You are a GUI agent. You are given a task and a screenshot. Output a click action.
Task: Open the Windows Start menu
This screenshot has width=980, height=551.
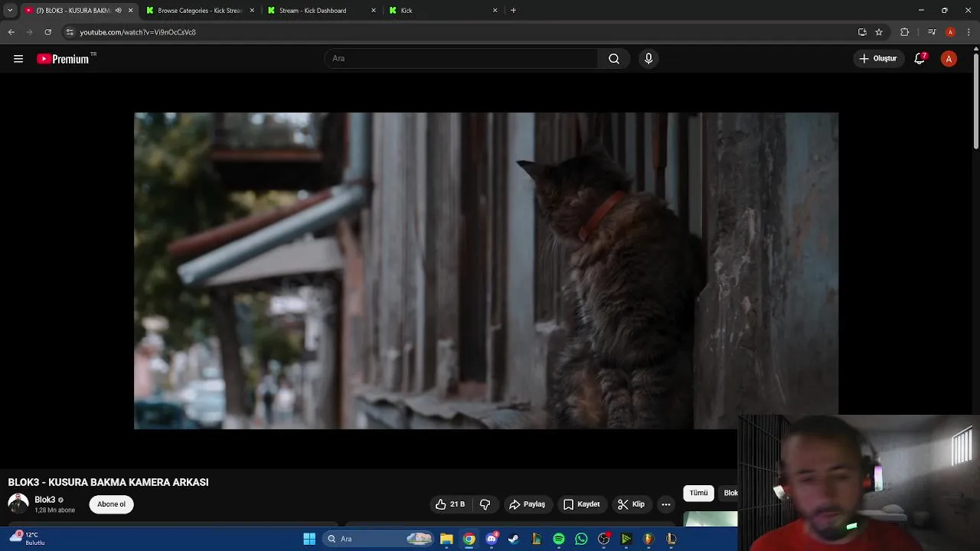click(x=309, y=539)
